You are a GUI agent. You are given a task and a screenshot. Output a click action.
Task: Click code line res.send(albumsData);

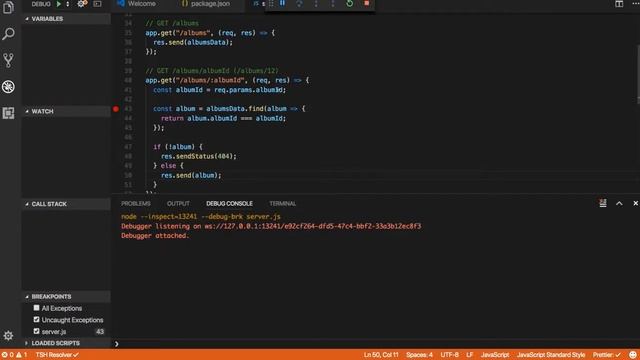coord(193,42)
